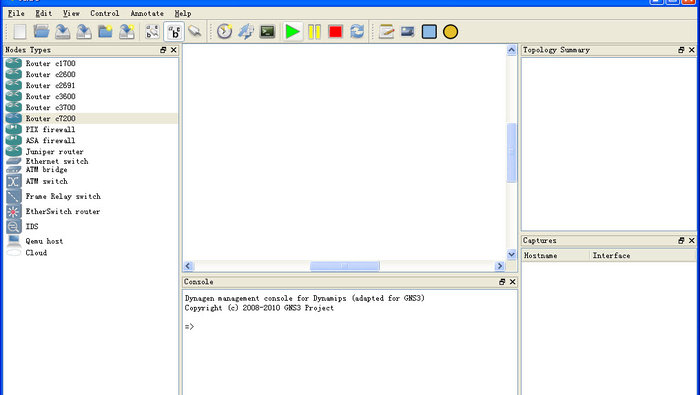Viewport: 700px width, 395px height.
Task: Open the File menu
Action: coord(16,13)
